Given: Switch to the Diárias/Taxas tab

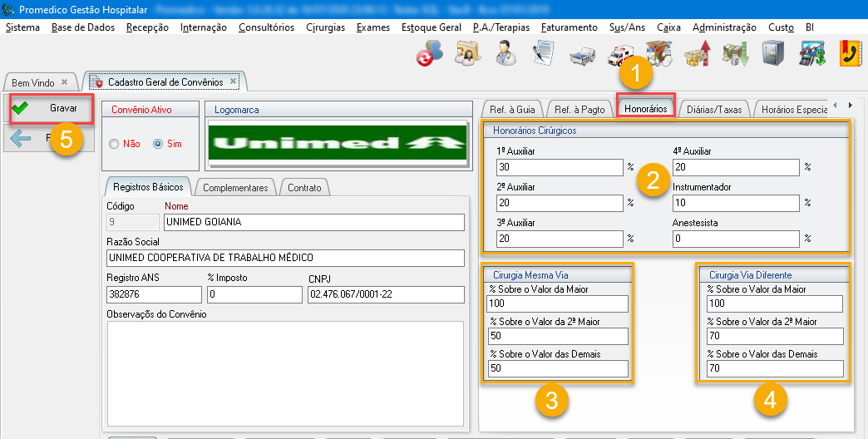Looking at the screenshot, I should [714, 109].
